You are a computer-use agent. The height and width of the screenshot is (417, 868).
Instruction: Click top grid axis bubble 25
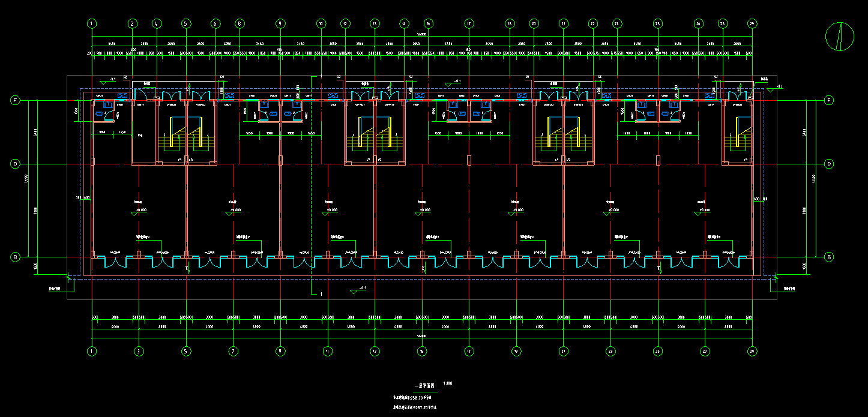pos(658,24)
